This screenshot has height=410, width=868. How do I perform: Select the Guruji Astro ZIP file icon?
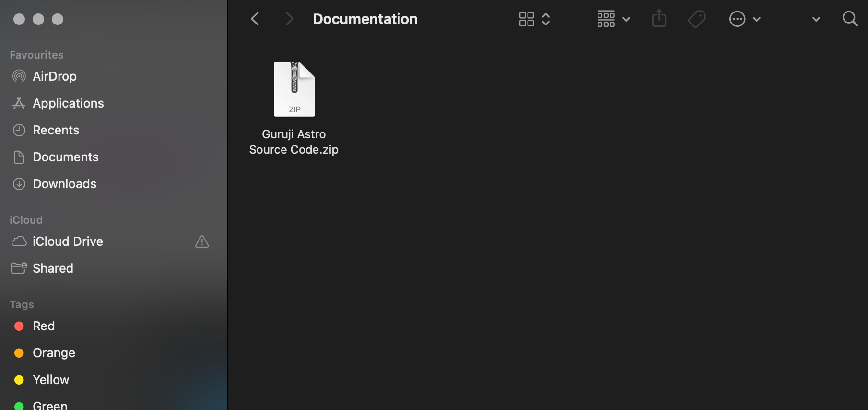click(294, 89)
